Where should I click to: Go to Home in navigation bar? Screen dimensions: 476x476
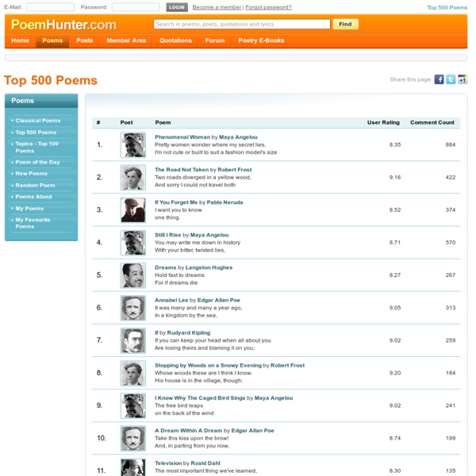pyautogui.click(x=20, y=40)
